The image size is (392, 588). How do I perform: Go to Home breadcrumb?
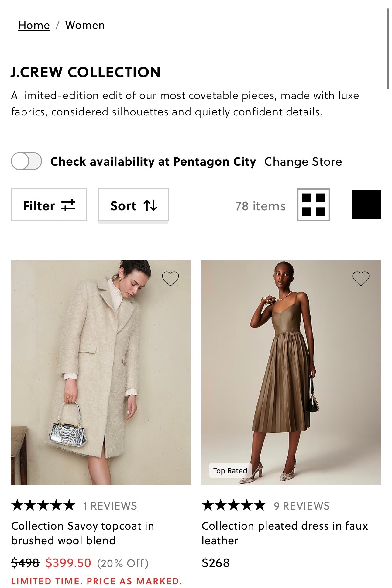point(34,25)
